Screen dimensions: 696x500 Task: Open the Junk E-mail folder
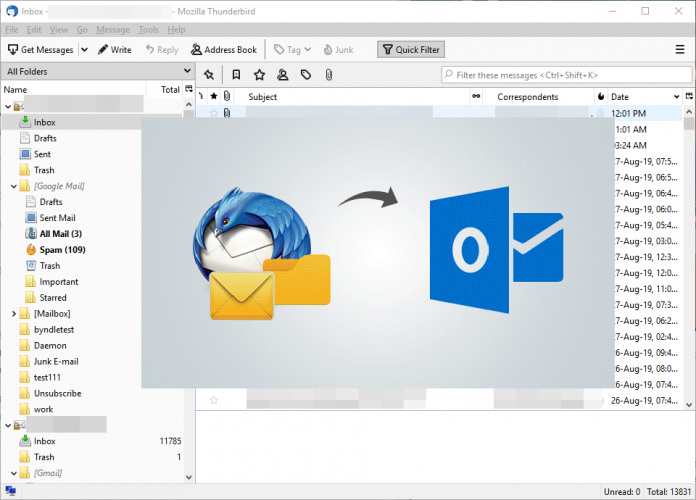tap(56, 361)
